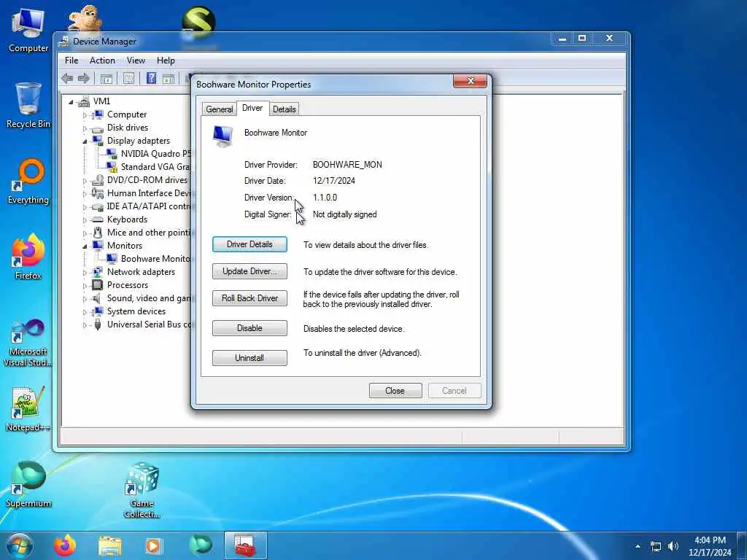
Task: Click the Forward arrow in Device Manager toolbar
Action: click(x=84, y=79)
